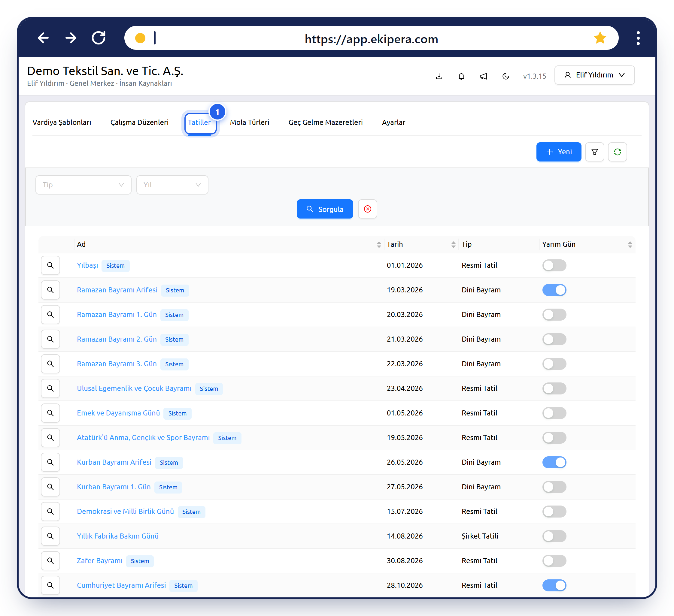Open details magnifier for Zafer Bayramı row
Image resolution: width=674 pixels, height=616 pixels.
[50, 560]
